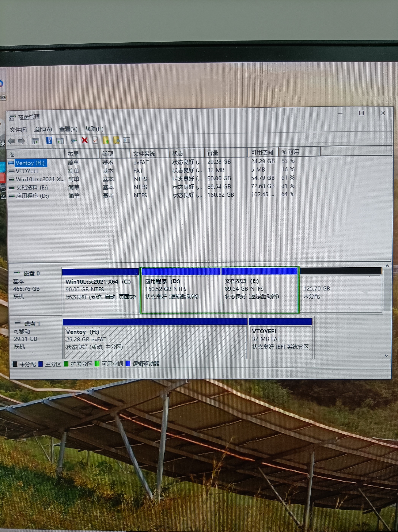The width and height of the screenshot is (398, 532).
Task: Select 应用程序 (D:) partition block
Action: point(181,290)
